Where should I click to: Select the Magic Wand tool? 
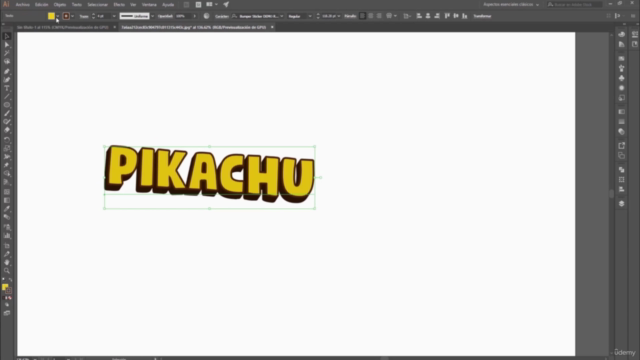pos(7,53)
